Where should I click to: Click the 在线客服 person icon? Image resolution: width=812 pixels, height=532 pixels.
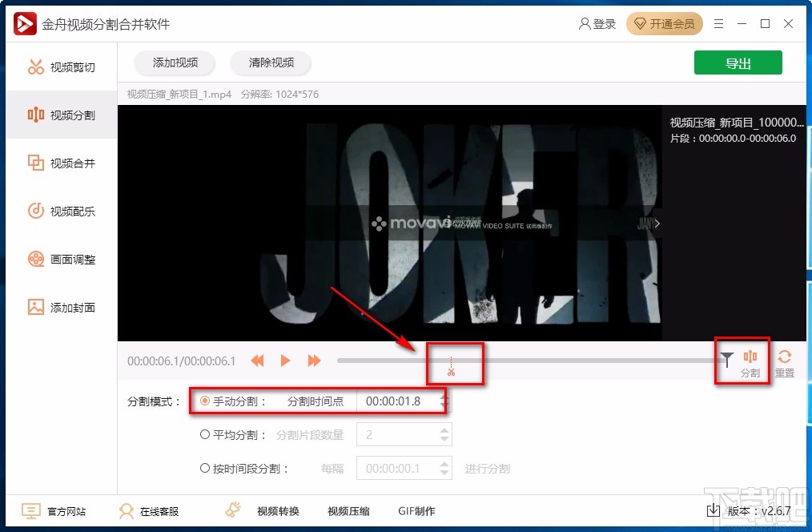126,511
